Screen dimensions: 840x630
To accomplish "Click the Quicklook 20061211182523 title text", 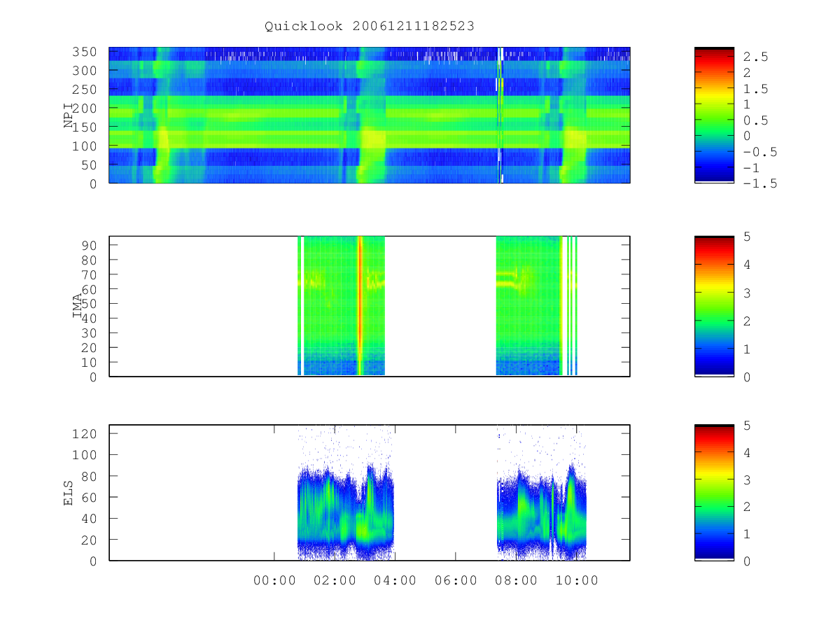I will (x=370, y=27).
